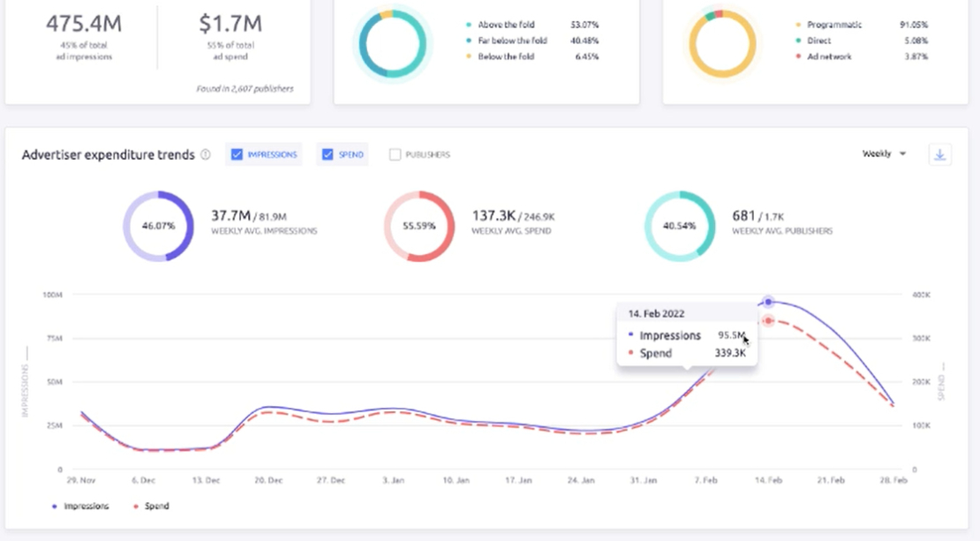Click the 14 Feb 2022 tooltip box
The height and width of the screenshot is (541, 980).
pyautogui.click(x=687, y=334)
